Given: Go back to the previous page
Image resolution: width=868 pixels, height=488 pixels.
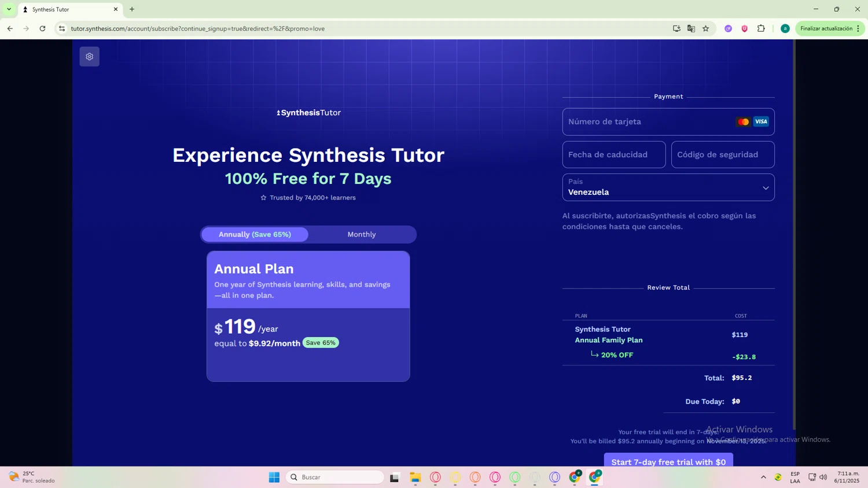Looking at the screenshot, I should 10,28.
